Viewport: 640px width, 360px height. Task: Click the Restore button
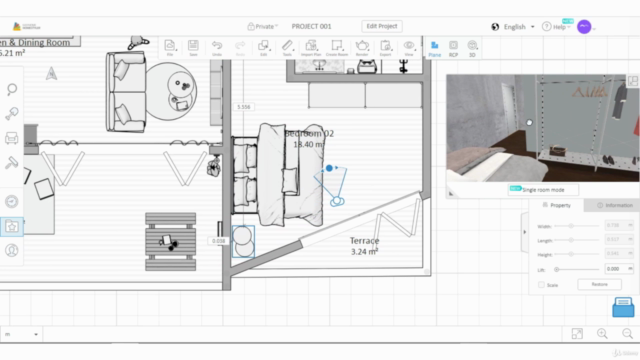[x=600, y=284]
